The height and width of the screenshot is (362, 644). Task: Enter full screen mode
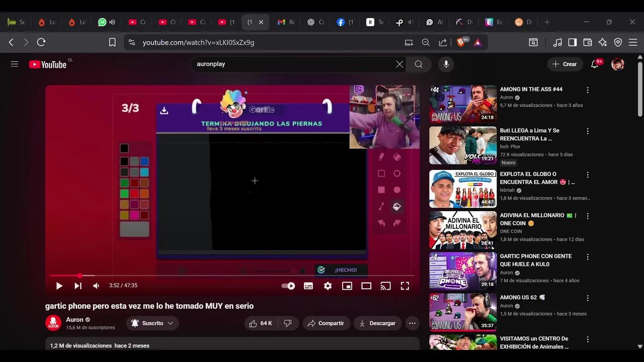405,286
